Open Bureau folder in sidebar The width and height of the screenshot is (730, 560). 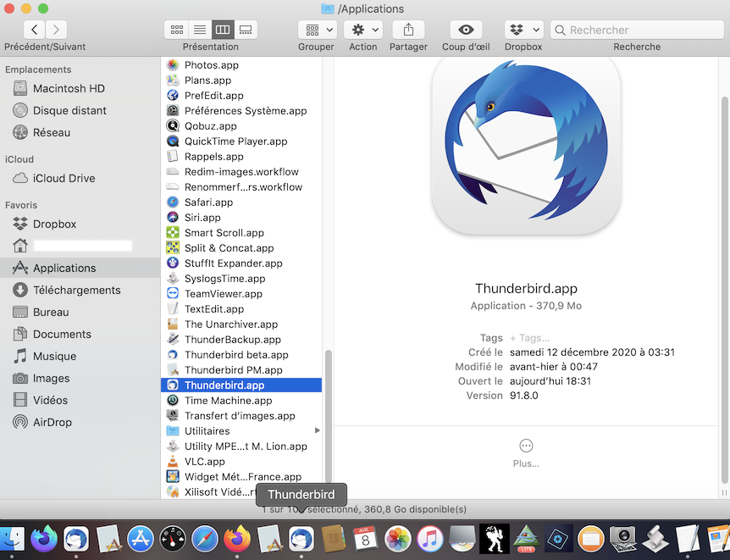[x=80, y=312]
